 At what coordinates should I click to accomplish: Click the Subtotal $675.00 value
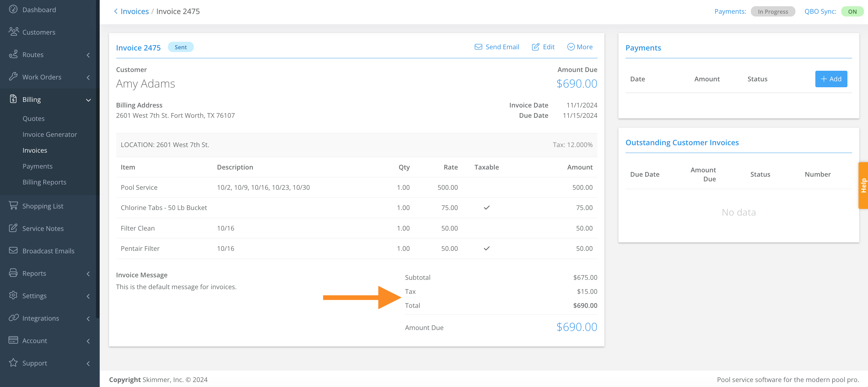[x=585, y=277]
